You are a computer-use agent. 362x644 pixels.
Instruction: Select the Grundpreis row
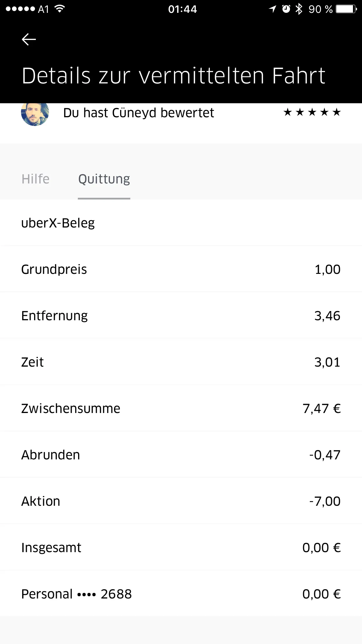click(x=181, y=269)
